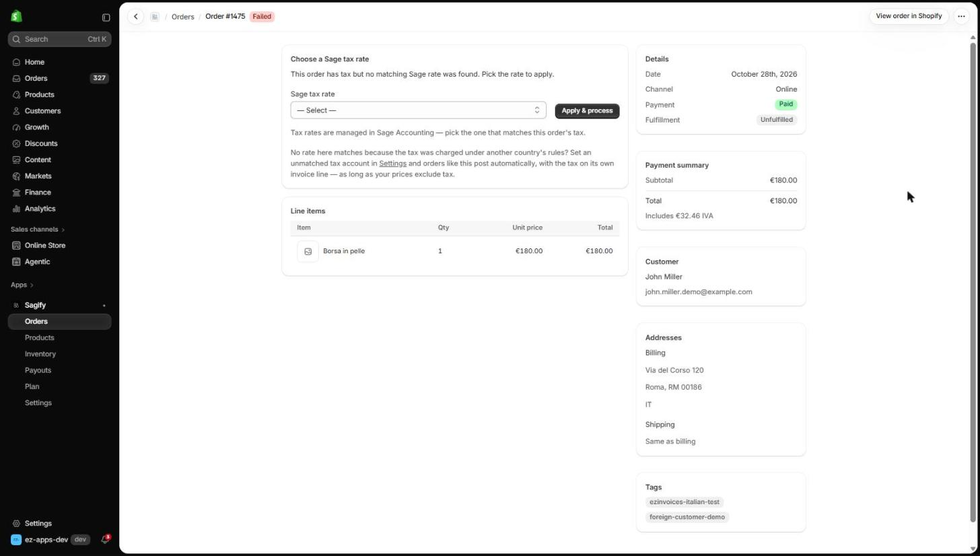Viewport: 980px width, 556px height.
Task: Click the search field in sidebar
Action: click(60, 39)
